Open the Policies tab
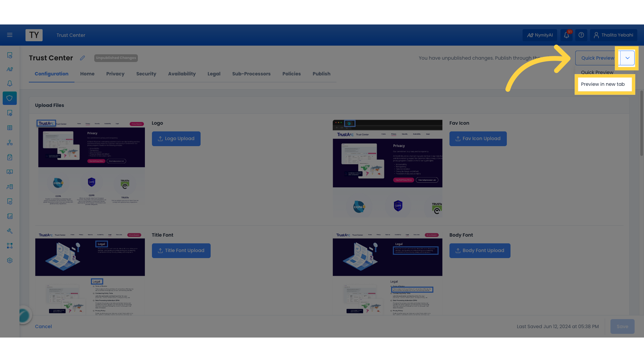The height and width of the screenshot is (362, 644). pos(291,74)
